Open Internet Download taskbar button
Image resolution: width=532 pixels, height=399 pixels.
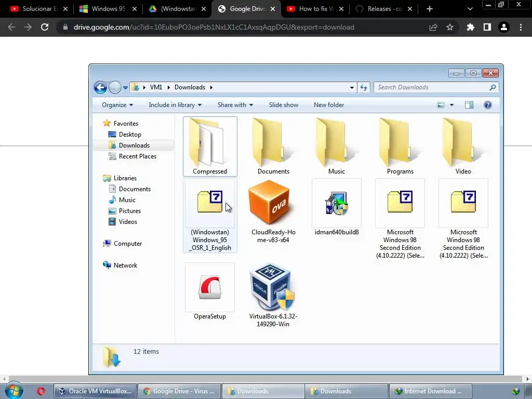click(430, 391)
